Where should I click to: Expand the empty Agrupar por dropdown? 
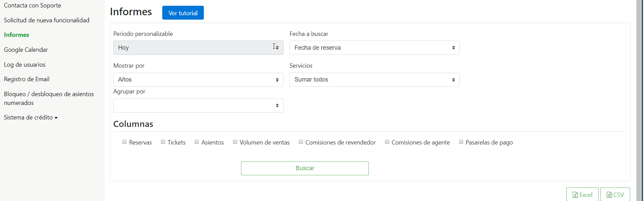[x=198, y=106]
